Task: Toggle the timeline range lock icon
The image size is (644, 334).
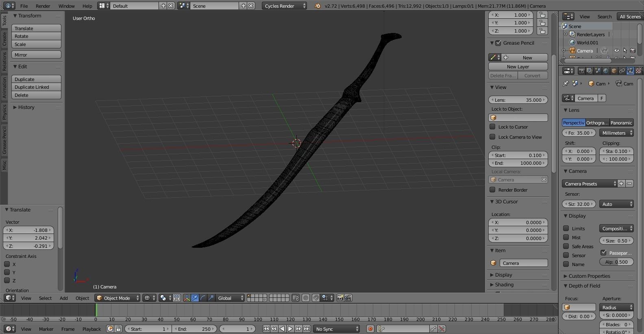Action: coord(118,329)
